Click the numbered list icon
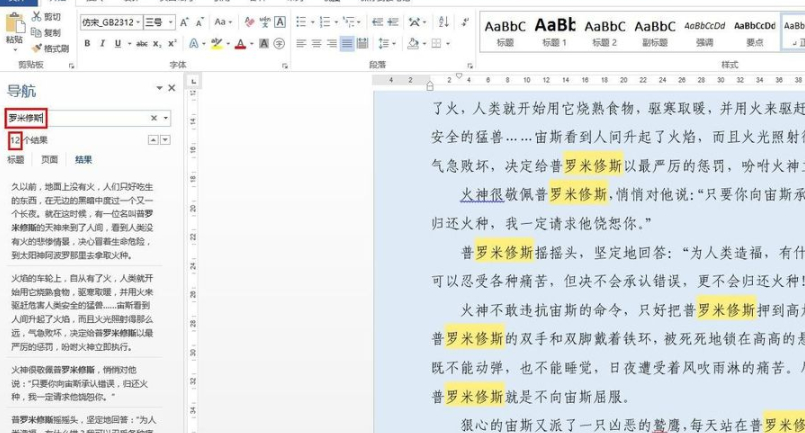805x433 pixels. pyautogui.click(x=324, y=22)
